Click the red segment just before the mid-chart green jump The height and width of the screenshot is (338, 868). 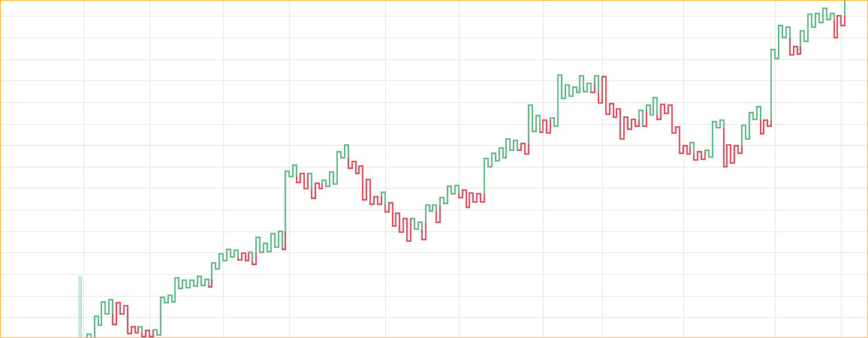point(484,198)
